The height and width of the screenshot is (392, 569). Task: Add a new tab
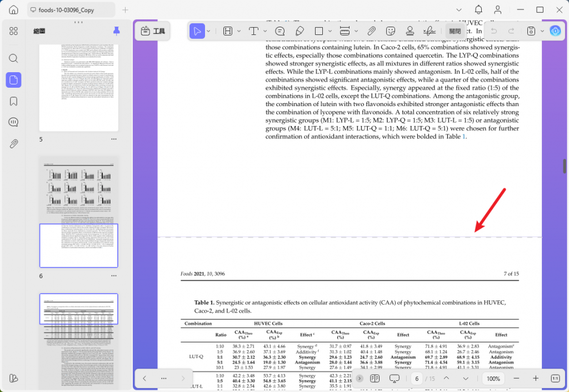point(125,10)
